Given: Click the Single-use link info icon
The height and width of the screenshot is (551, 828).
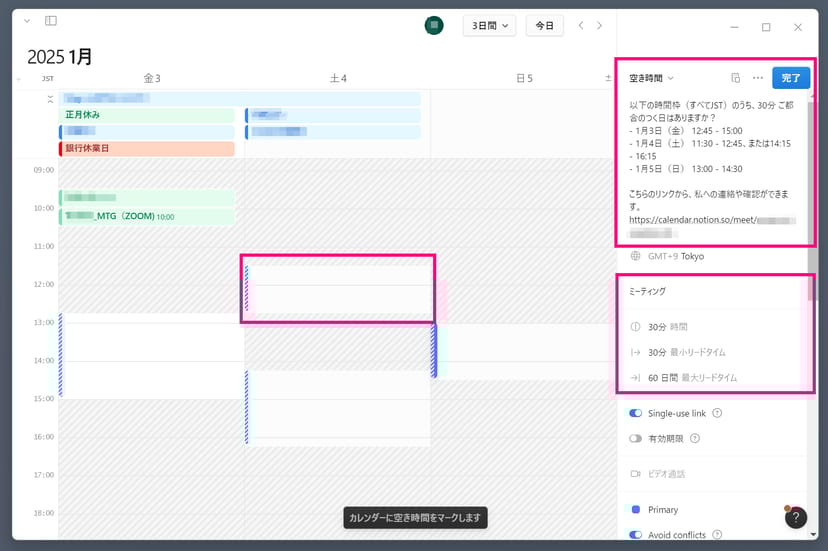Looking at the screenshot, I should 717,413.
